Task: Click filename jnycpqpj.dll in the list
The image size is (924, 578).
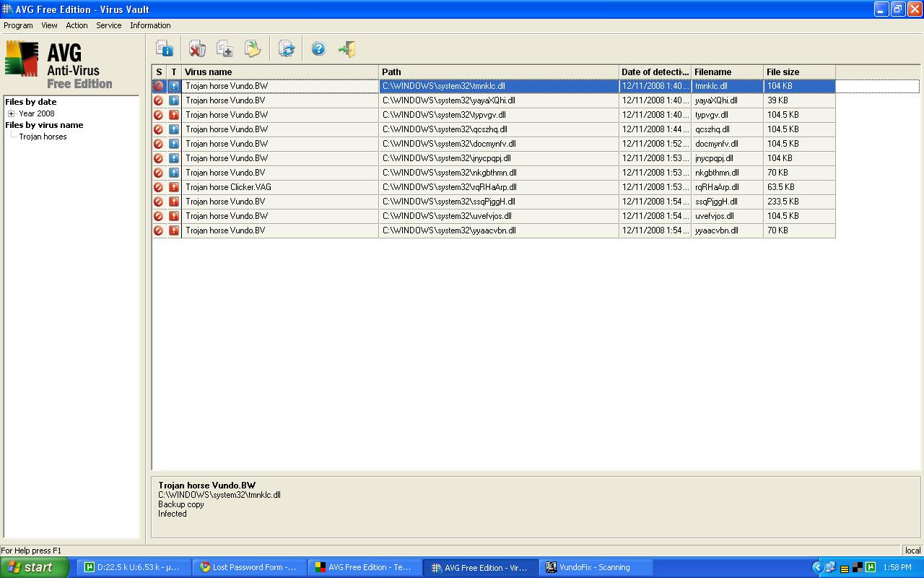Action: (x=714, y=158)
